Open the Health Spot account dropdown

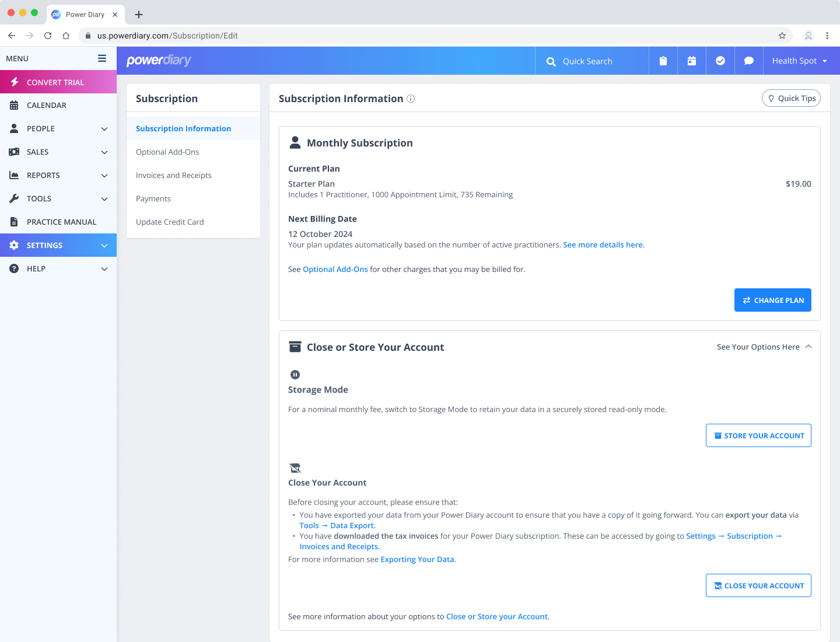(x=799, y=61)
